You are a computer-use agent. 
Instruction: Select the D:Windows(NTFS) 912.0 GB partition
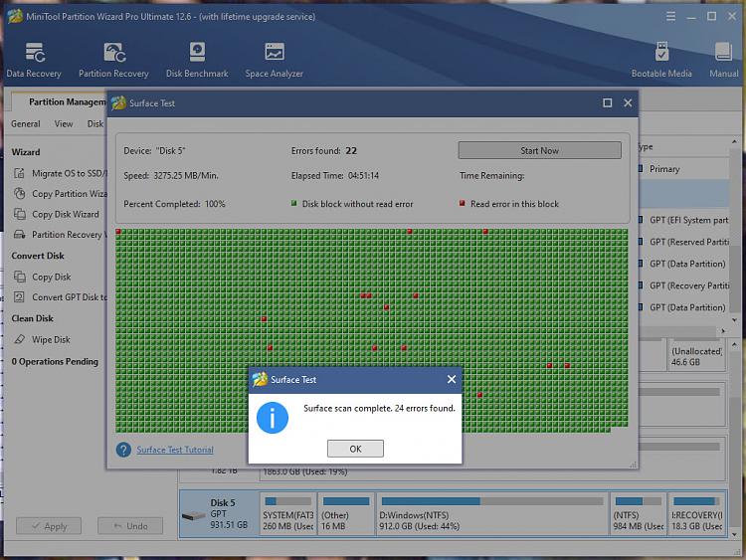coord(492,514)
